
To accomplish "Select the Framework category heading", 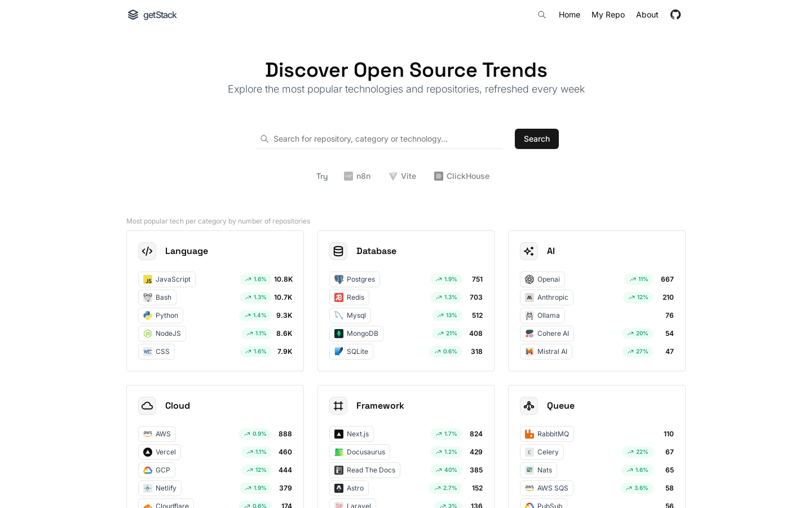I will click(380, 406).
